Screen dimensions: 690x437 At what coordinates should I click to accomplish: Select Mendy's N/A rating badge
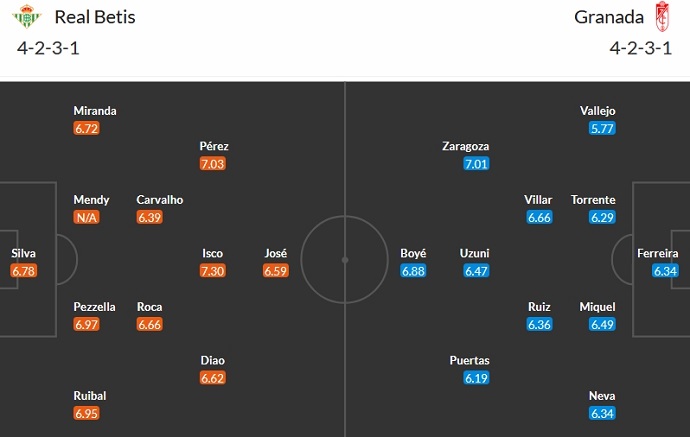coord(86,217)
